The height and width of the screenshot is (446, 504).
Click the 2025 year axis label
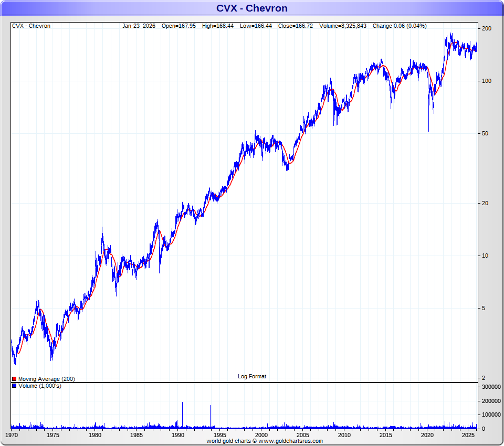pyautogui.click(x=469, y=435)
